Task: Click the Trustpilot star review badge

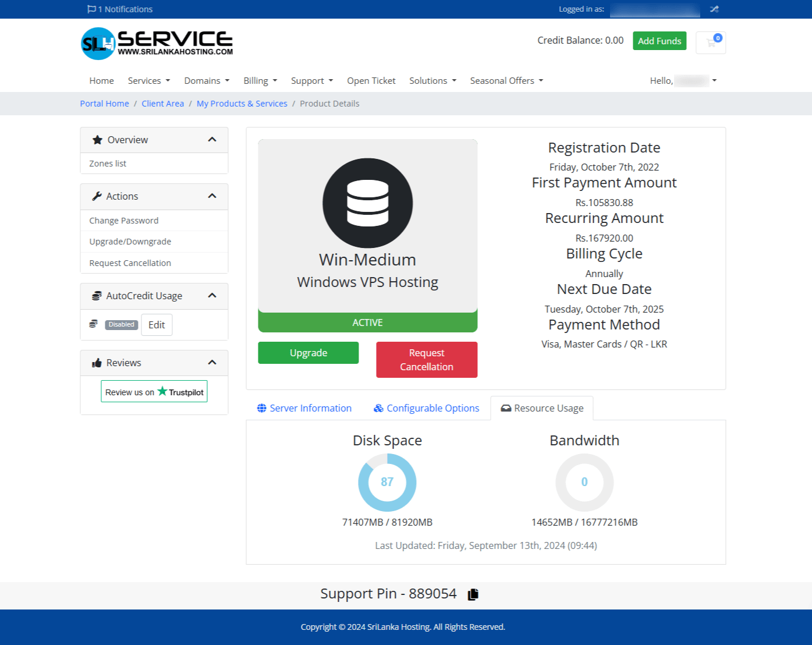Action: point(154,392)
